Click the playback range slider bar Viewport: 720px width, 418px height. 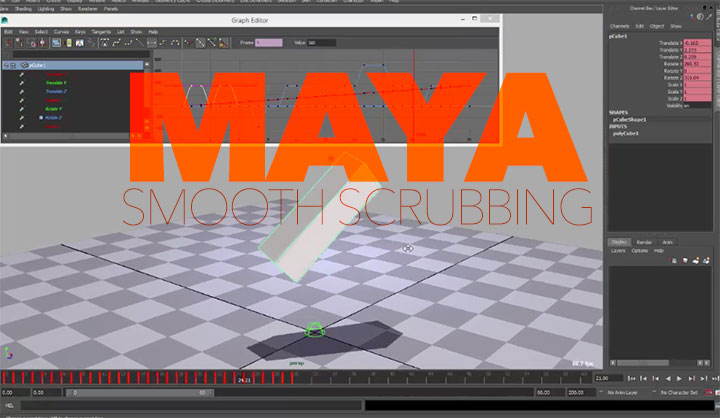(140, 393)
